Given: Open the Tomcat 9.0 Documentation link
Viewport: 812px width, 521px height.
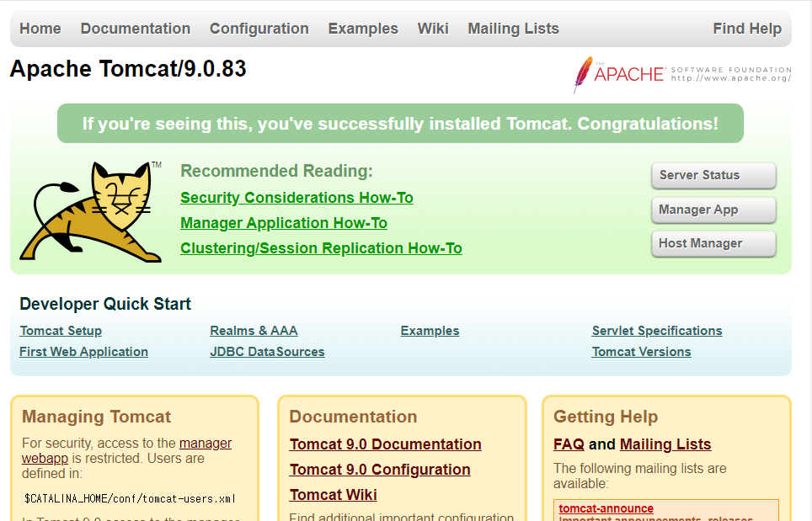Looking at the screenshot, I should (x=385, y=444).
